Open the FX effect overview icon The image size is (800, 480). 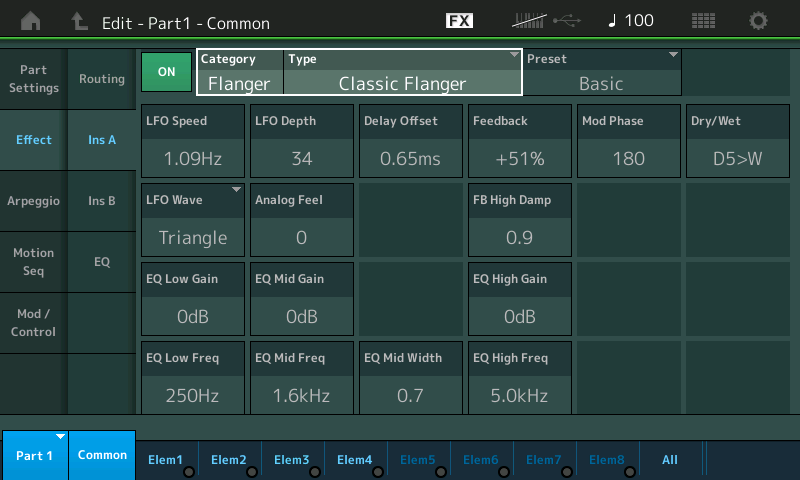[x=459, y=21]
